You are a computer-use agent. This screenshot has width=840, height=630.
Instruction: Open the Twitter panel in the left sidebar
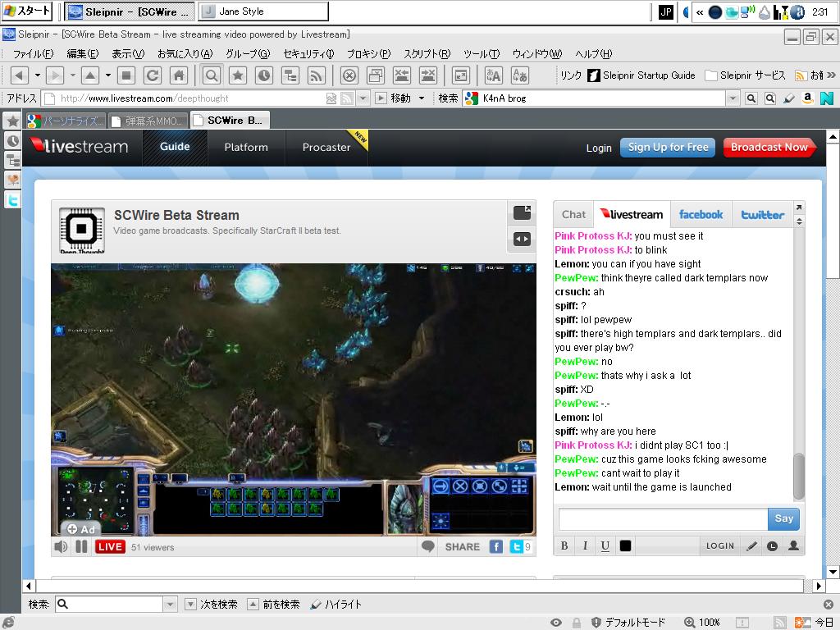(13, 200)
